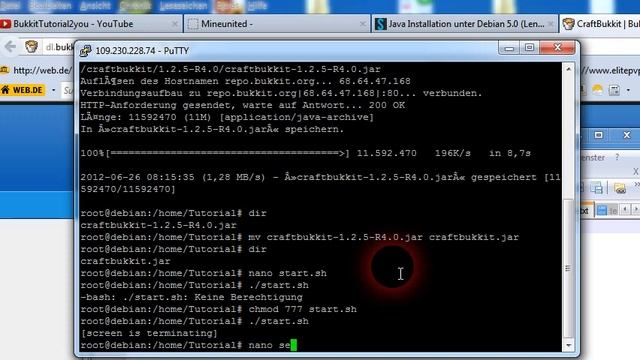Switch to the Mineunited browser tab

(x=277, y=24)
